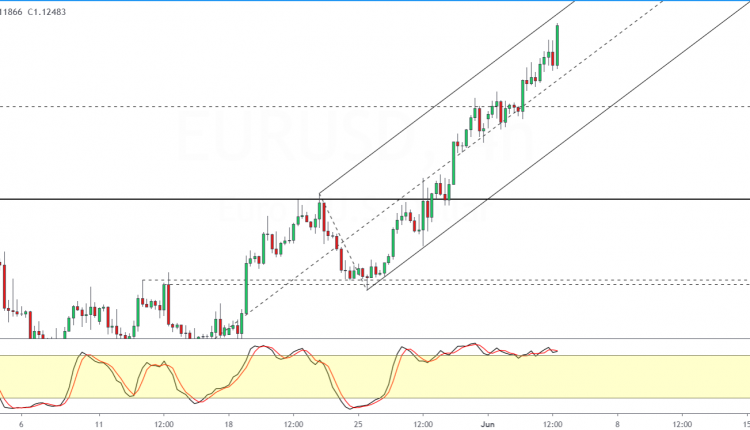Click the 18 date label on time axis
The width and height of the screenshot is (750, 430).
(228, 423)
